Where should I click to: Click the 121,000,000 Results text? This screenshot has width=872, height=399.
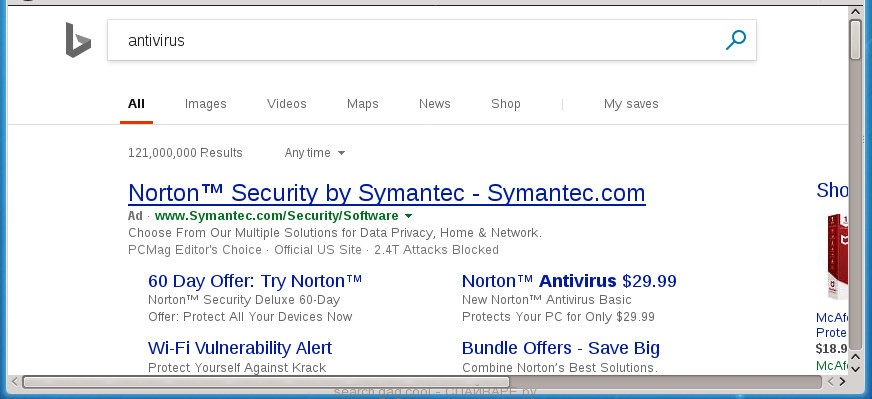point(185,152)
